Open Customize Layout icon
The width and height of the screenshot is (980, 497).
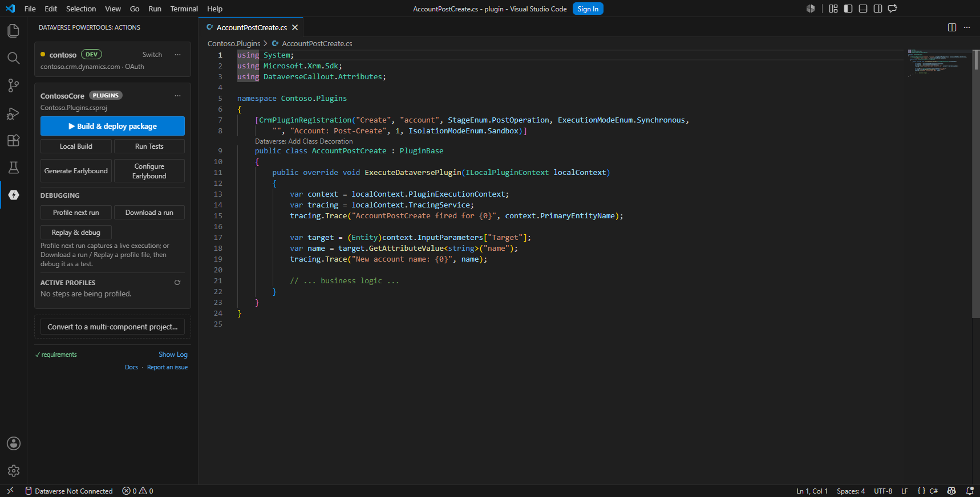(833, 9)
